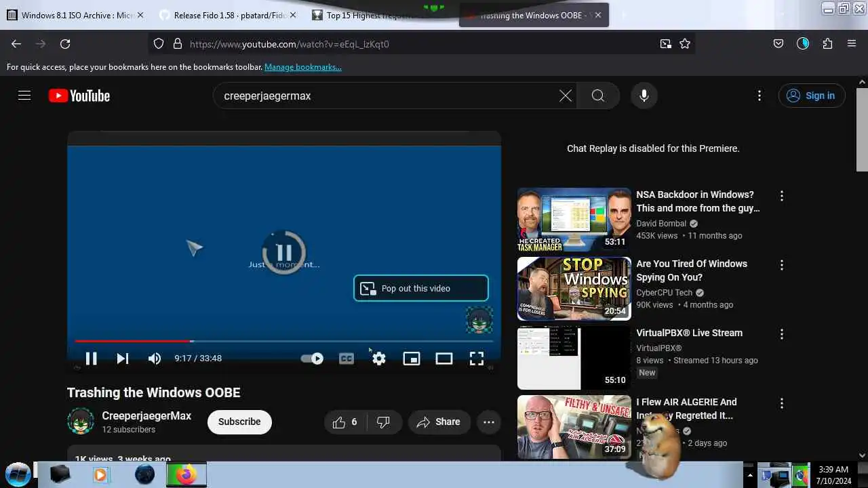Screen dimensions: 868x488
Task: Open picture-in-picture icon in address bar
Action: [666, 43]
